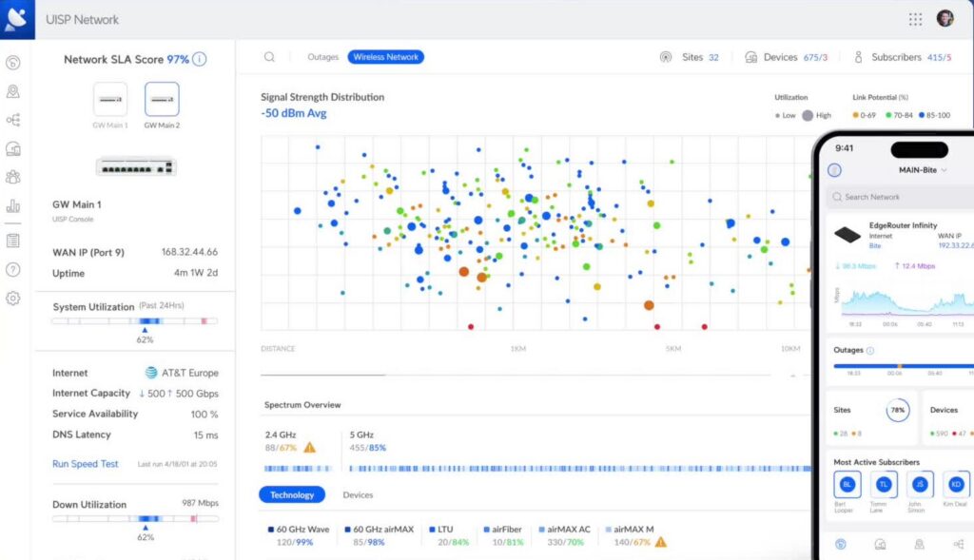Screen dimensions: 974x560
Task: Click the Devices icon in header stats
Action: [x=751, y=57]
